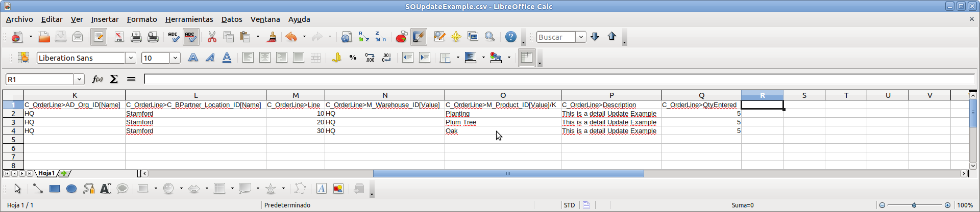980x212 pixels.
Task: Toggle Show Draw Functions button
Action: (x=419, y=37)
